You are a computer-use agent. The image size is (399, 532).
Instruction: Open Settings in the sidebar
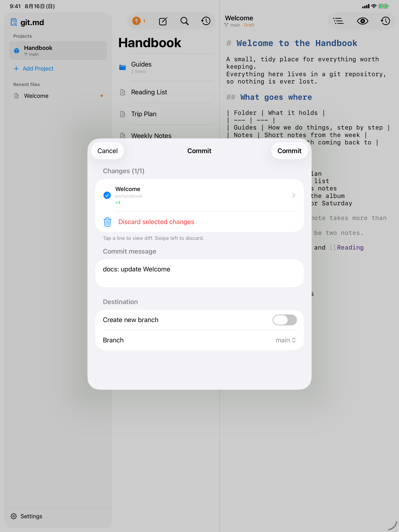click(31, 516)
